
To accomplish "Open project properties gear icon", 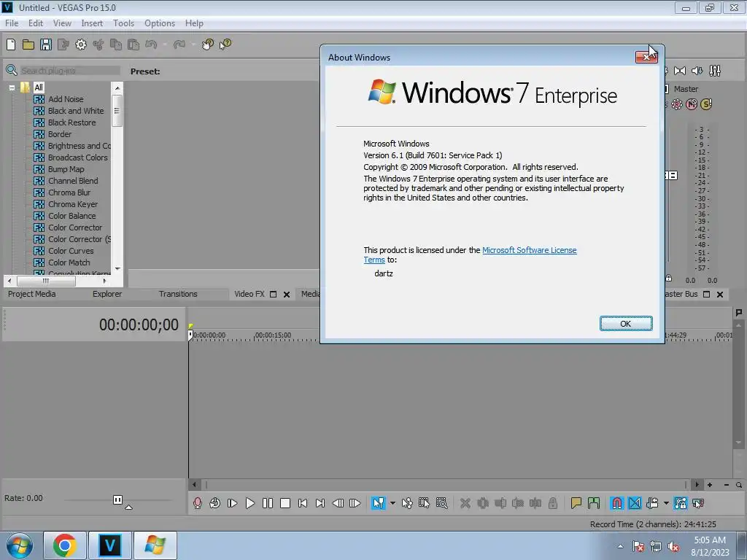I will pos(81,44).
